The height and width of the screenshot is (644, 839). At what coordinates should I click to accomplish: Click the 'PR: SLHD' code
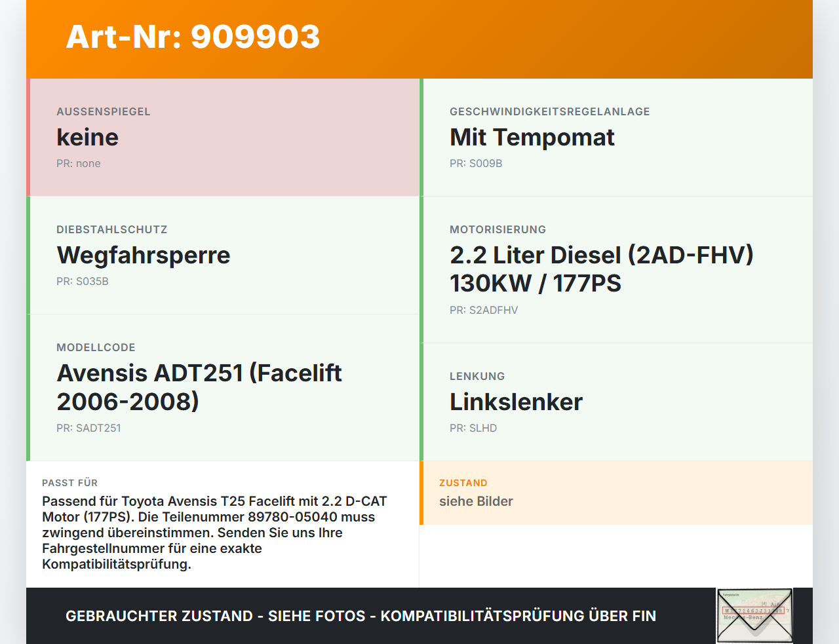(x=473, y=428)
